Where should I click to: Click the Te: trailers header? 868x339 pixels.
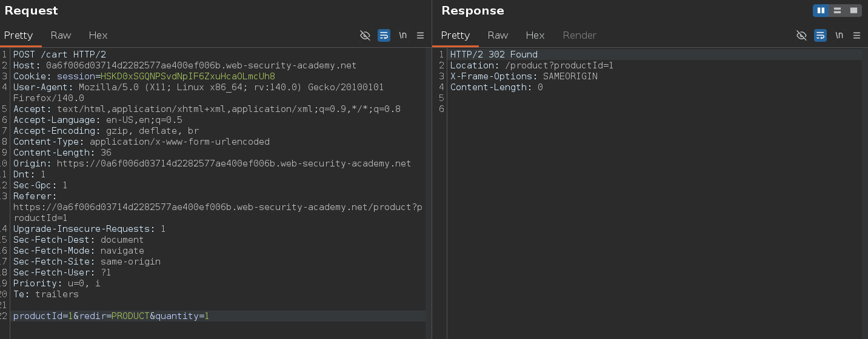coord(46,294)
